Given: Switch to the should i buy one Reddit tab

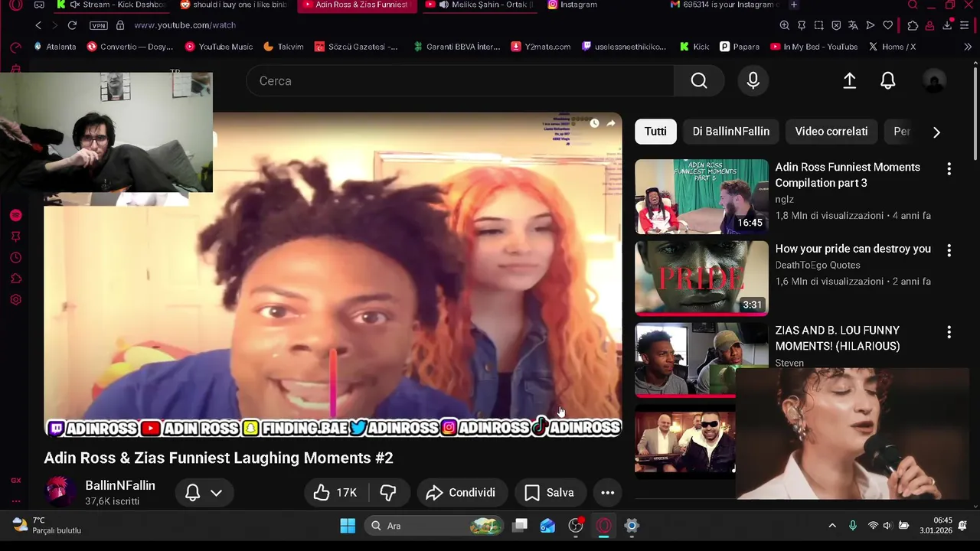Looking at the screenshot, I should pyautogui.click(x=234, y=5).
